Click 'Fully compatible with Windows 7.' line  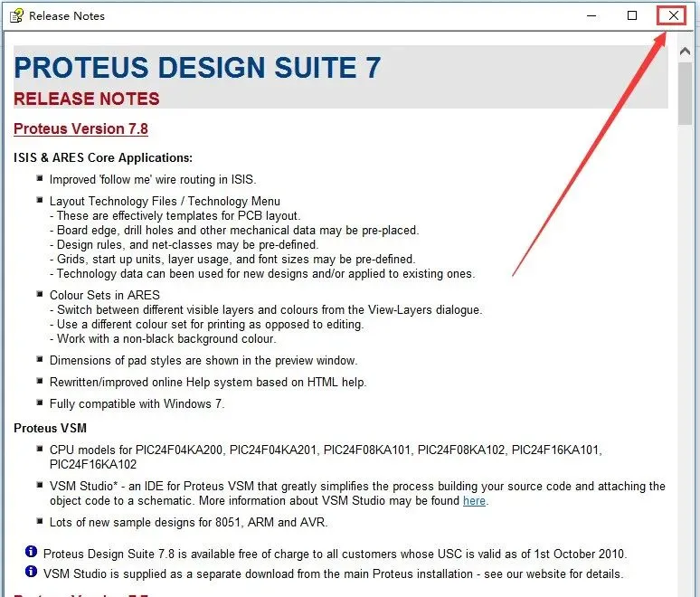137,403
